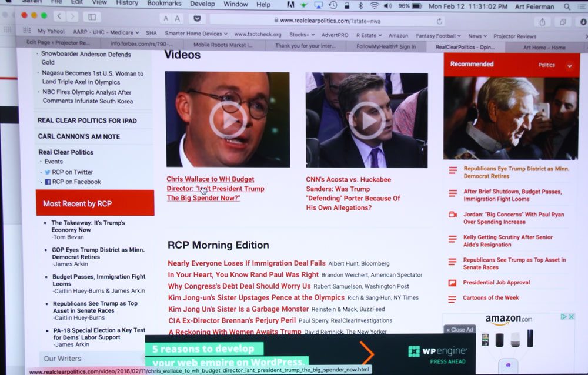This screenshot has width=588, height=375.
Task: Open the Chris Wallace to WH Budget Director link
Action: pyautogui.click(x=215, y=189)
